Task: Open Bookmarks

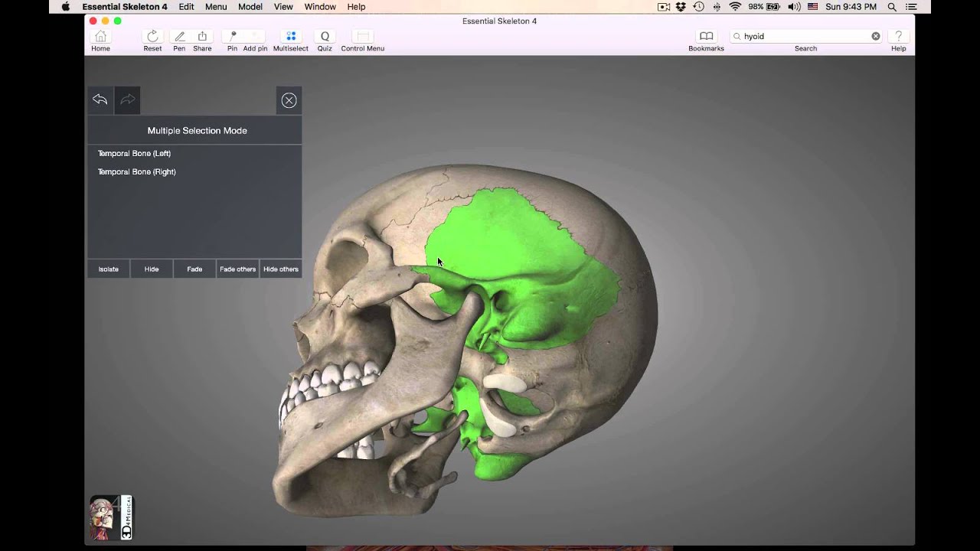Action: 706,41
